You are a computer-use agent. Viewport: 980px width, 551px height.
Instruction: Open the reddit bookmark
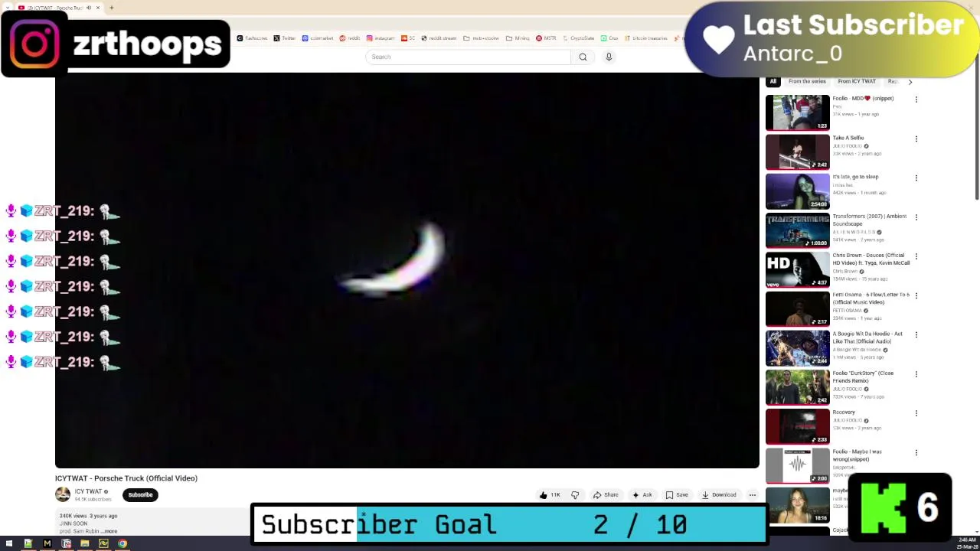tap(350, 38)
